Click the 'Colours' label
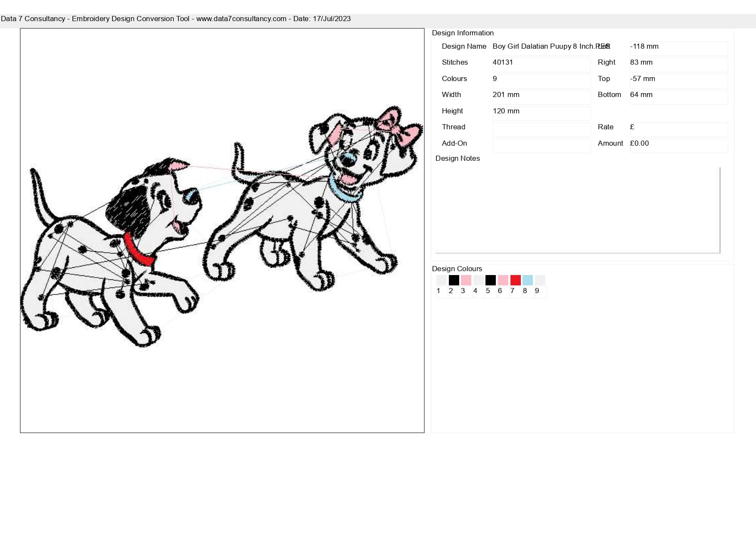The height and width of the screenshot is (535, 756). (x=454, y=78)
